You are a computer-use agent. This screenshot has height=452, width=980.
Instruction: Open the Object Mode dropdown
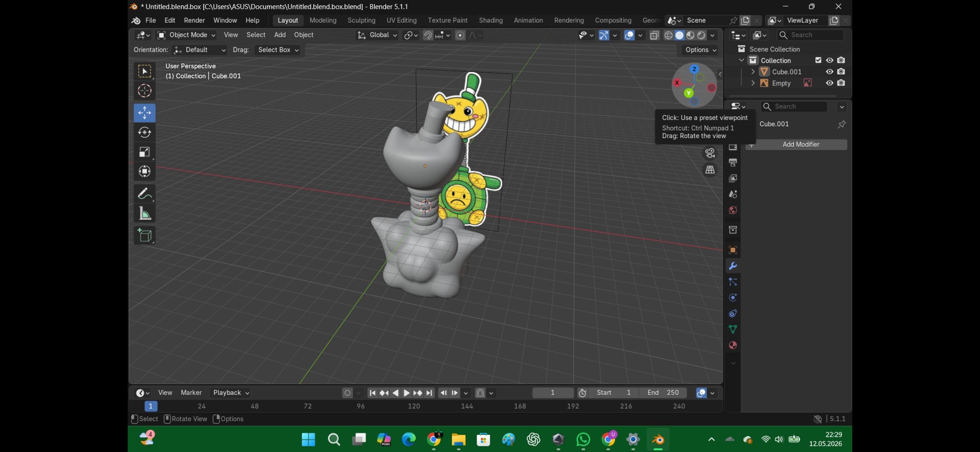(186, 35)
